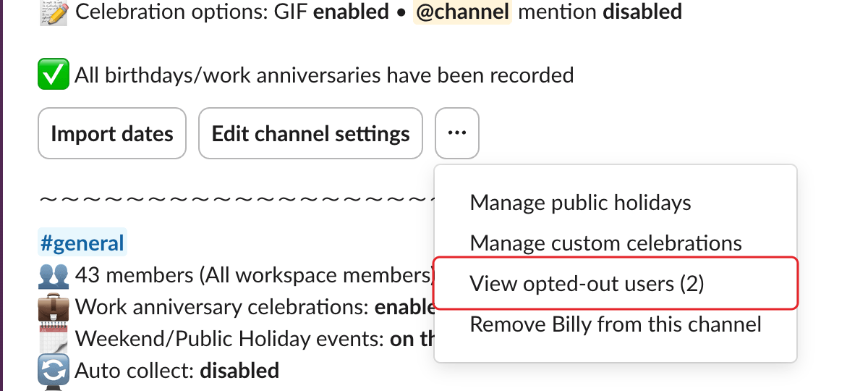Choose Manage custom celebrations
This screenshot has width=868, height=391.
pyautogui.click(x=605, y=243)
